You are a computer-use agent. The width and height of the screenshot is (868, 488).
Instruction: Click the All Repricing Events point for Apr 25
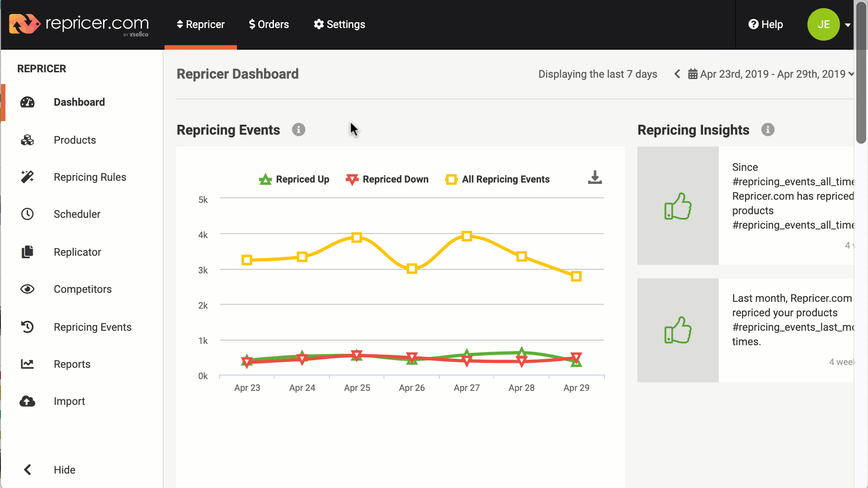pos(357,238)
